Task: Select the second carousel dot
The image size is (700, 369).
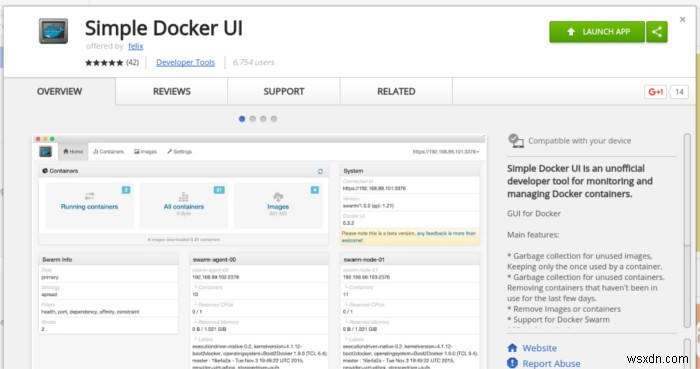Action: [253, 119]
